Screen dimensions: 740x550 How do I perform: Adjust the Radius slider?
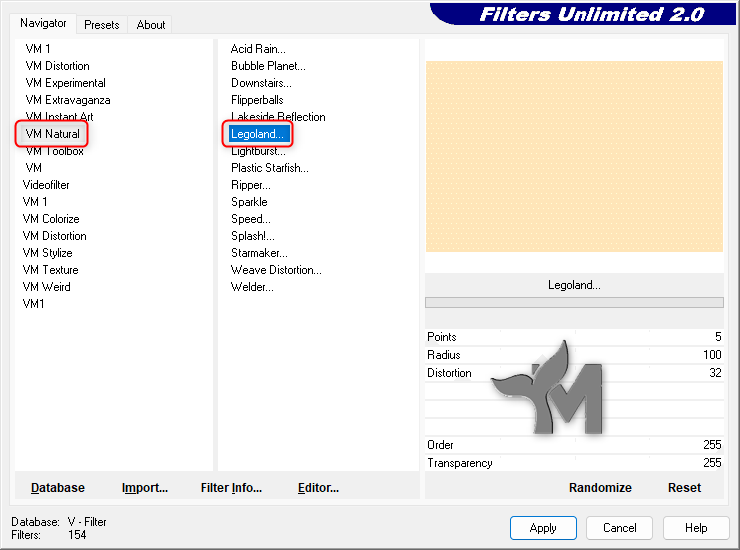tap(574, 355)
